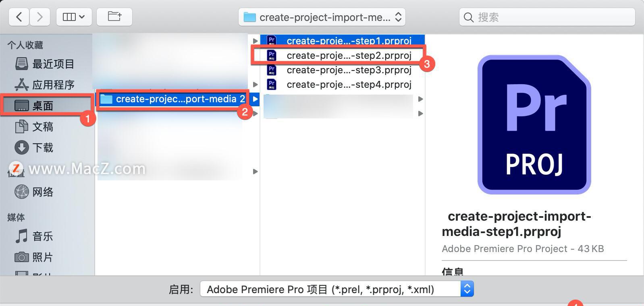Open the 启用 file type dropdown

[337, 289]
